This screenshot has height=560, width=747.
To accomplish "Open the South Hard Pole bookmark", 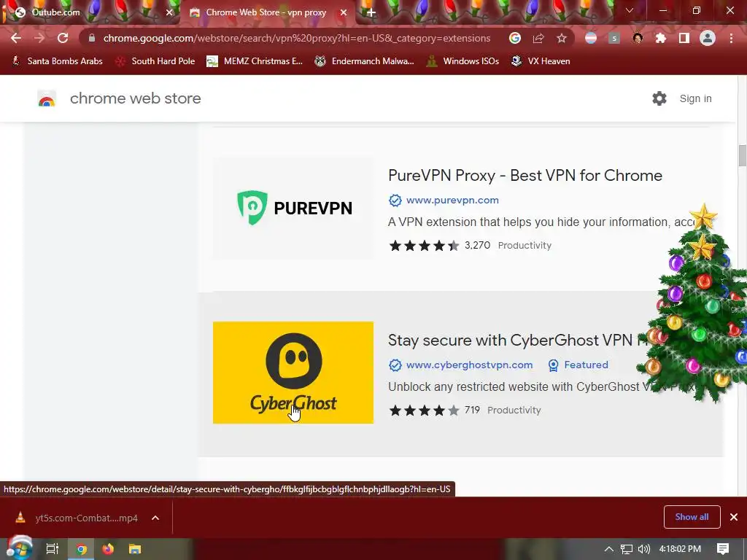I will [155, 61].
